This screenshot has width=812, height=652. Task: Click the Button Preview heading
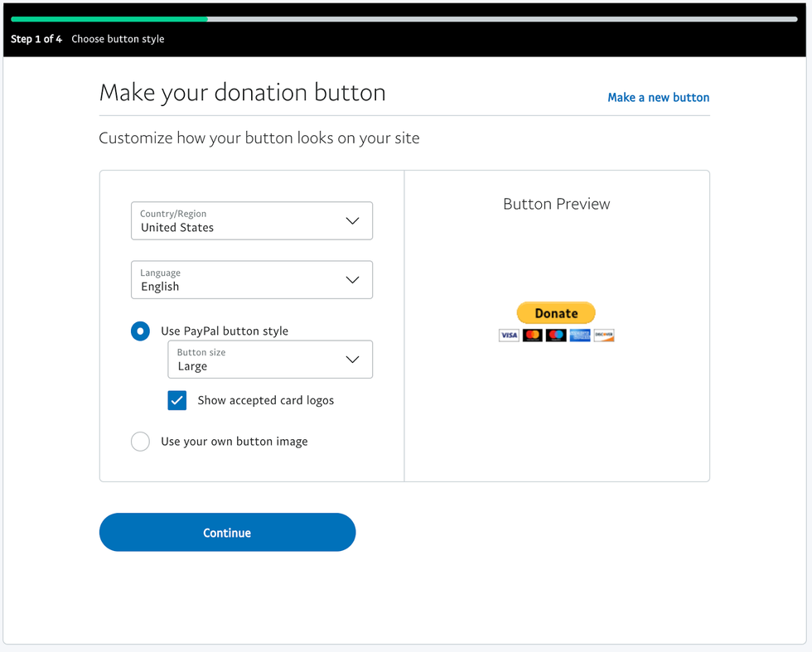point(557,204)
